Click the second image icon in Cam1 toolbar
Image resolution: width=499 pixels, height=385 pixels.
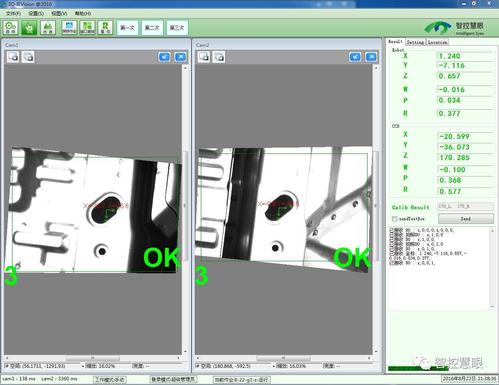28,57
